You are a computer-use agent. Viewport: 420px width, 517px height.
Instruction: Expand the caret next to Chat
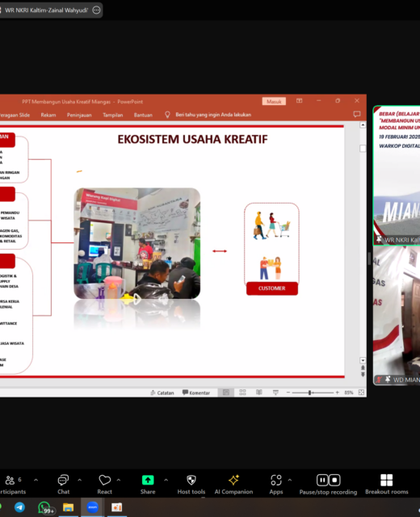coord(79,480)
